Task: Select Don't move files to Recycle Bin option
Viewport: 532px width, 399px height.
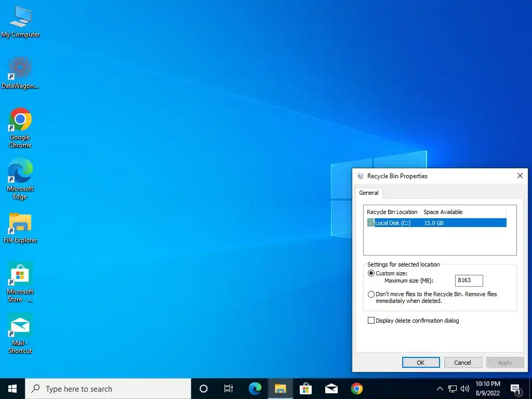Action: click(x=371, y=294)
